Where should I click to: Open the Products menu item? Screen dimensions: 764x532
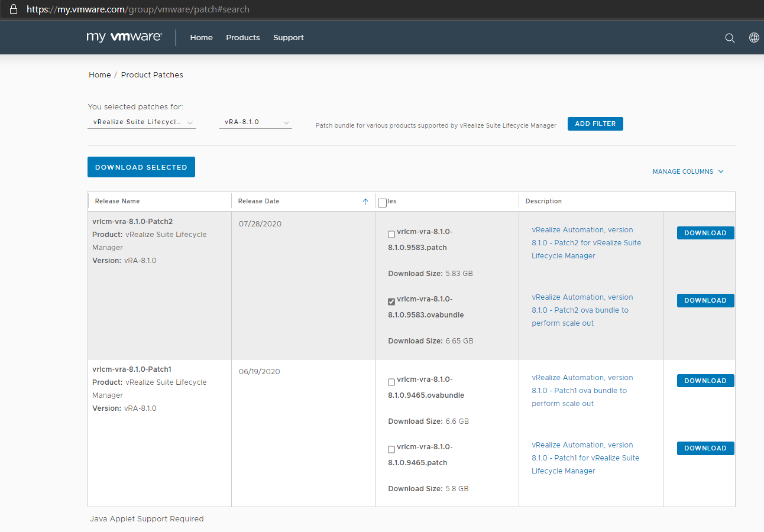click(242, 37)
